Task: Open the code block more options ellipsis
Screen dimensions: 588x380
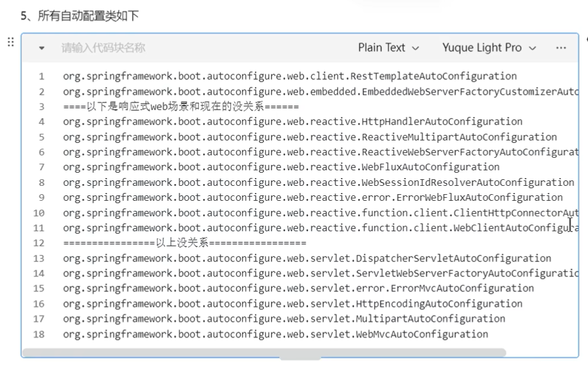Action: coord(561,48)
